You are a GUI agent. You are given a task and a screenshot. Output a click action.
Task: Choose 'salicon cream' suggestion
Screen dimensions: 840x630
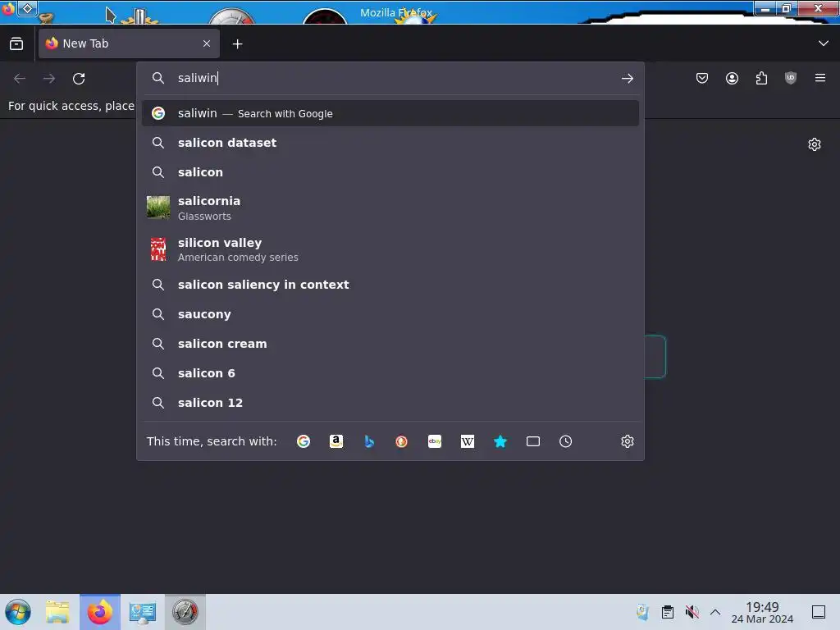(x=390, y=344)
